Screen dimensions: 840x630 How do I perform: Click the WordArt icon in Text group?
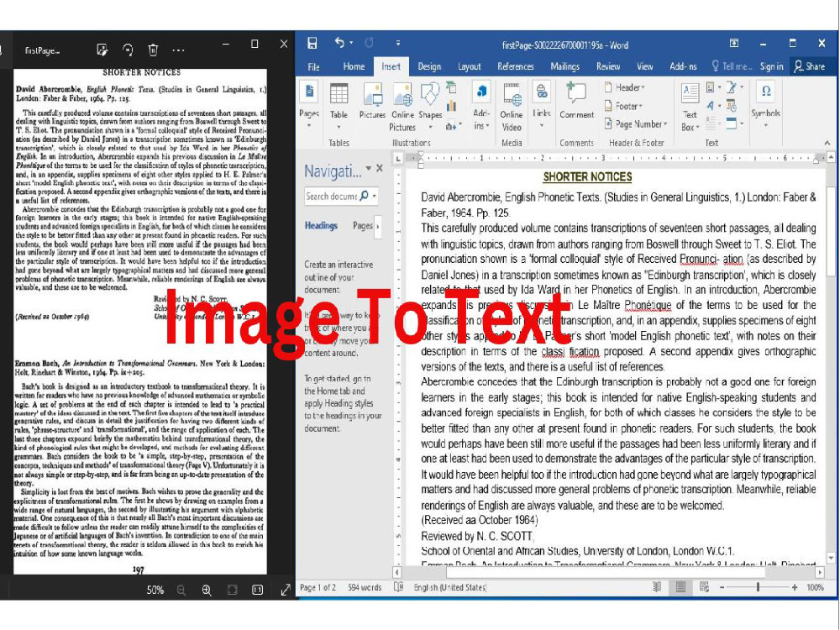pyautogui.click(x=712, y=106)
